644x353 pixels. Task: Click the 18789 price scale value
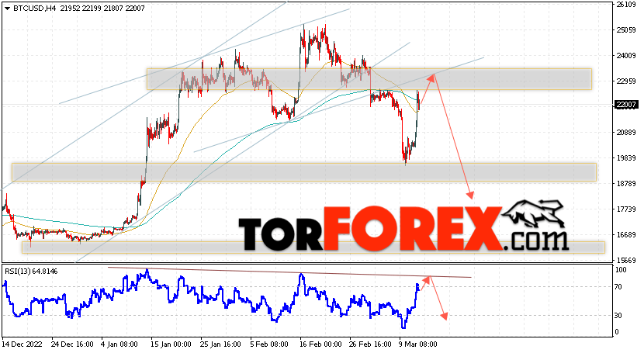click(x=626, y=183)
